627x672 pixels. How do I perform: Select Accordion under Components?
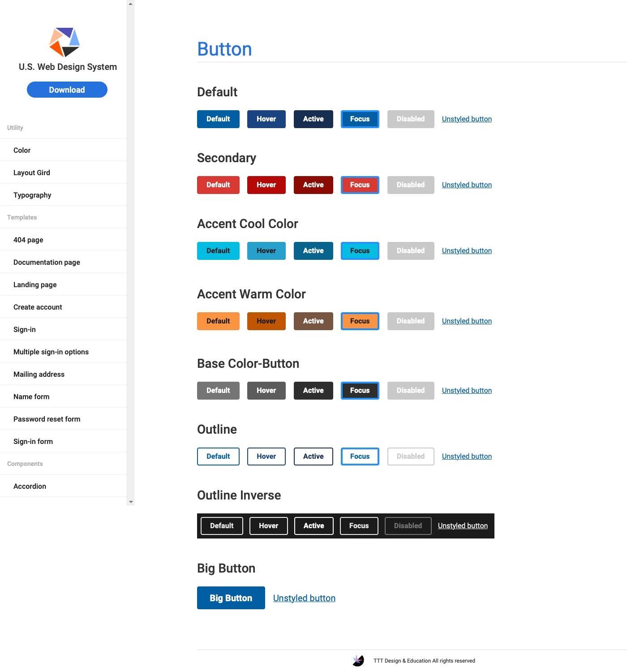click(x=30, y=486)
